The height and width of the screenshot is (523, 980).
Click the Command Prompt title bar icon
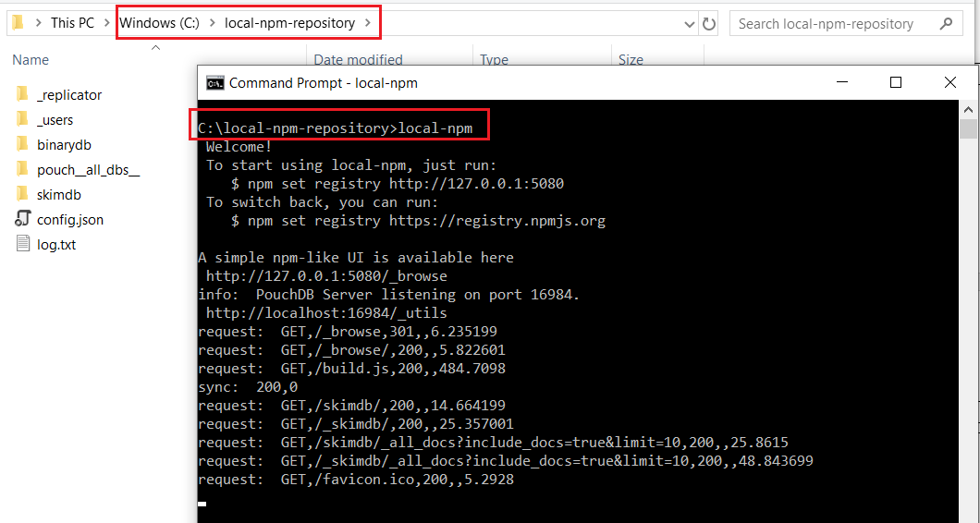click(214, 82)
